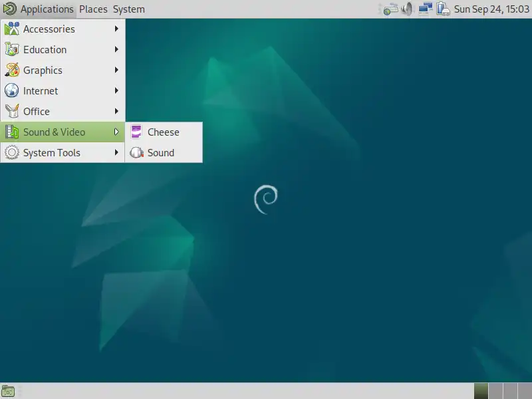Screen dimensions: 532x399
Task: Click the Sound & Video submenu arrow
Action: [x=116, y=132]
